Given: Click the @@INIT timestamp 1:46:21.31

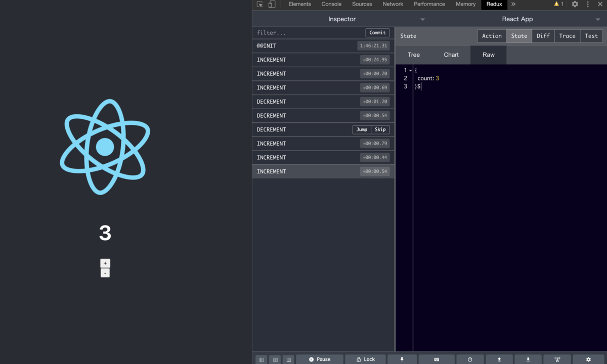Looking at the screenshot, I should point(373,46).
